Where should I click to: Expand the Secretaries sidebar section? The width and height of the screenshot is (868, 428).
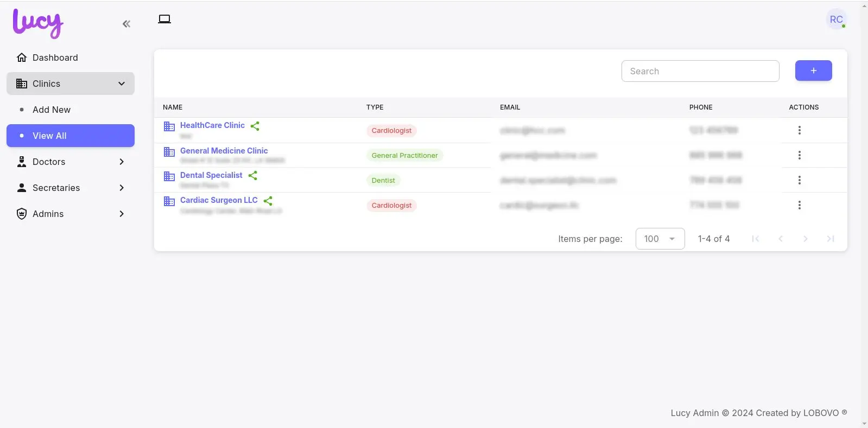point(71,188)
